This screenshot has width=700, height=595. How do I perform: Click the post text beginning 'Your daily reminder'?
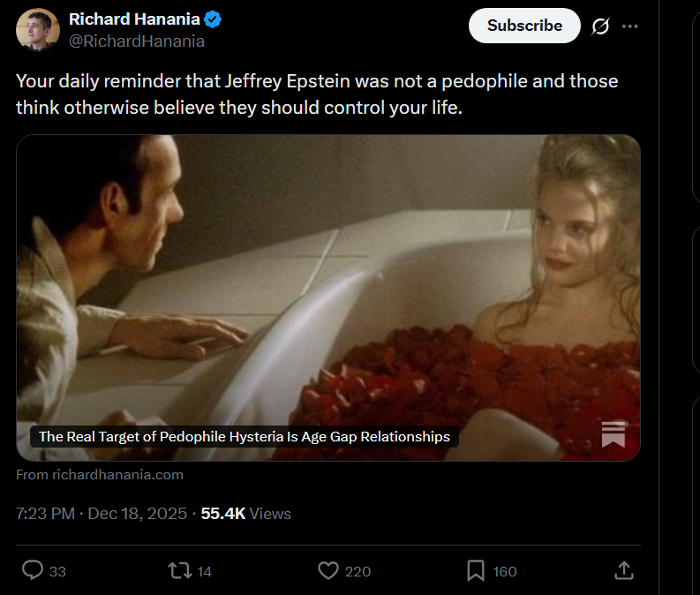317,94
